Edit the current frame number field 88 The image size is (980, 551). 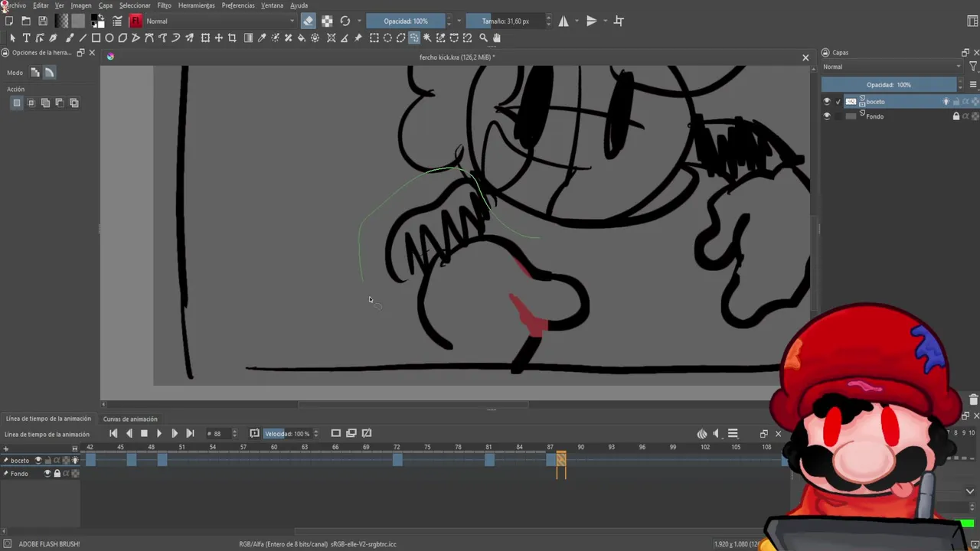[217, 434]
